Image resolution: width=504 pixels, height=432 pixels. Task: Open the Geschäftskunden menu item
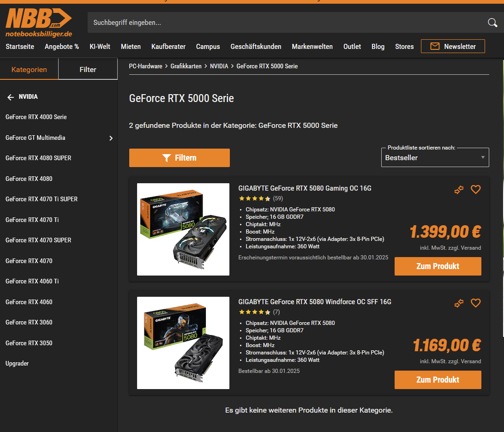click(256, 47)
